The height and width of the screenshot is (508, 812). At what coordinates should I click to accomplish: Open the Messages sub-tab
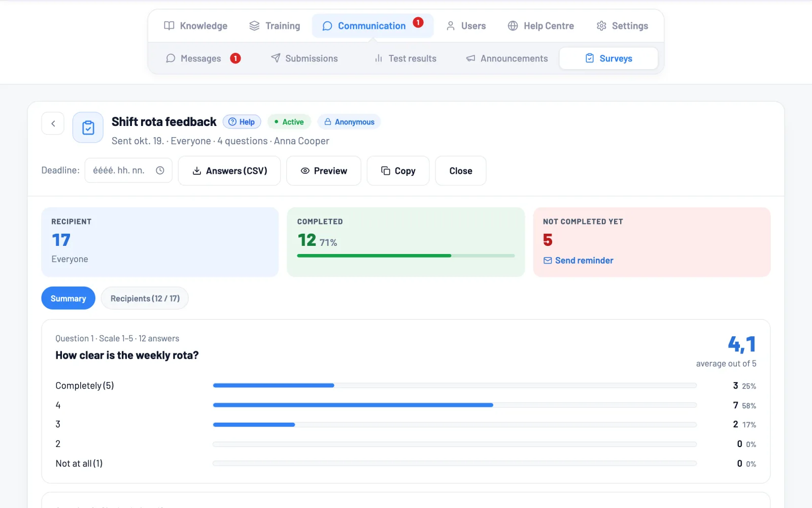coord(203,58)
